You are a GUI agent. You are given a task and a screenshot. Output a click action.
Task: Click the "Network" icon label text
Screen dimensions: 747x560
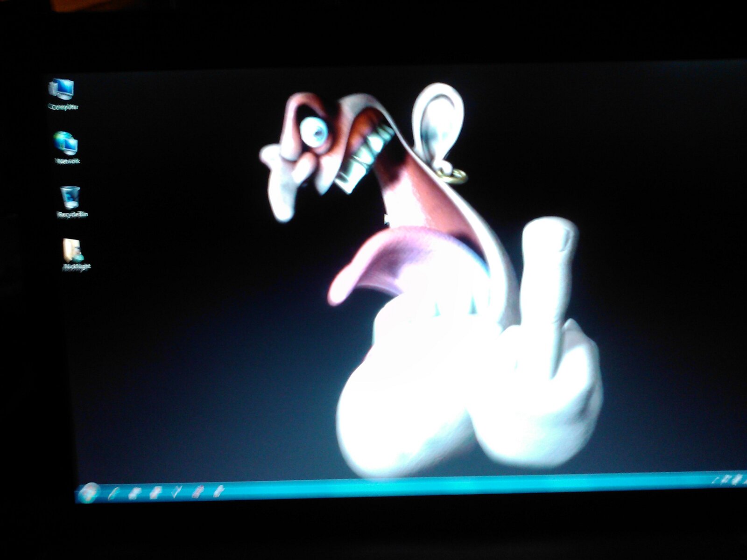coord(68,161)
